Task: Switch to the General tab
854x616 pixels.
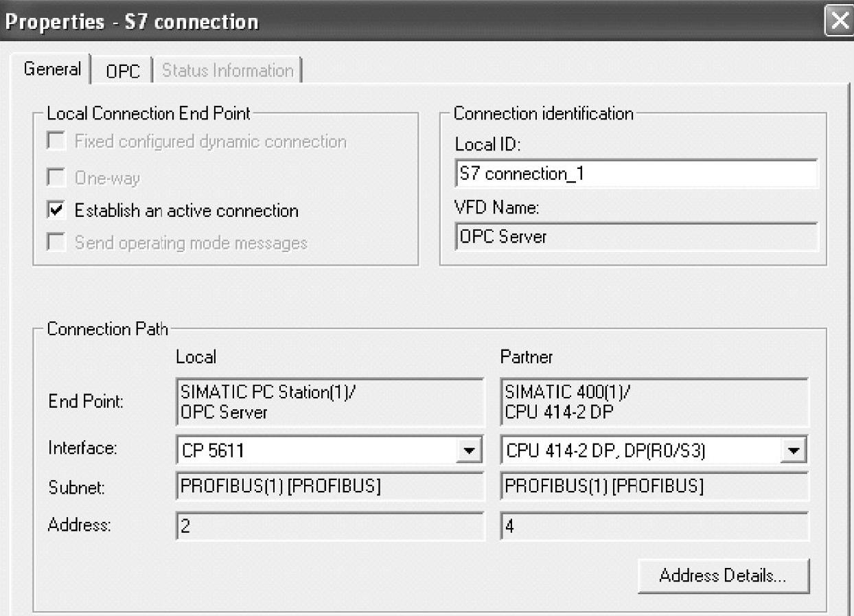Action: coord(51,70)
